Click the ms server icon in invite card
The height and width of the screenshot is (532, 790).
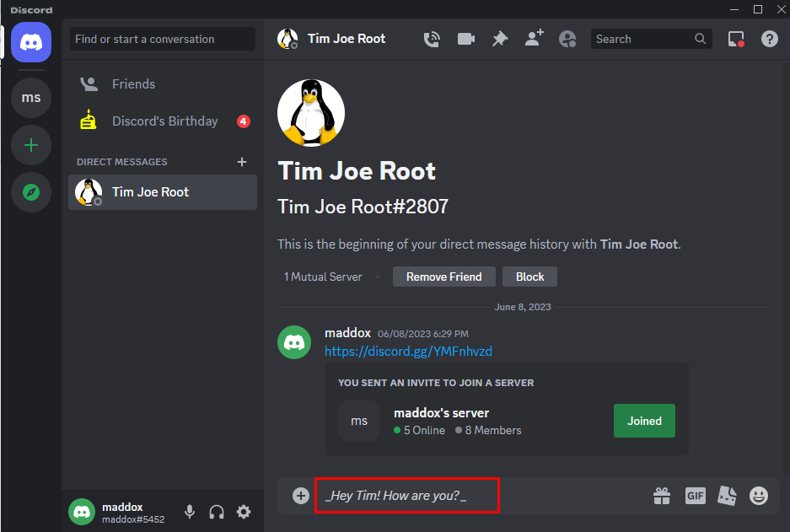pos(358,421)
